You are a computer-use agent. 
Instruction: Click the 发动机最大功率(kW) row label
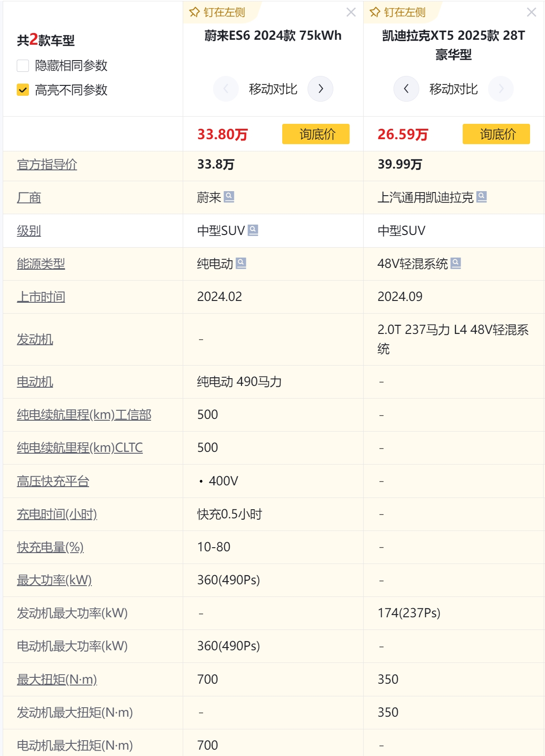click(x=72, y=613)
